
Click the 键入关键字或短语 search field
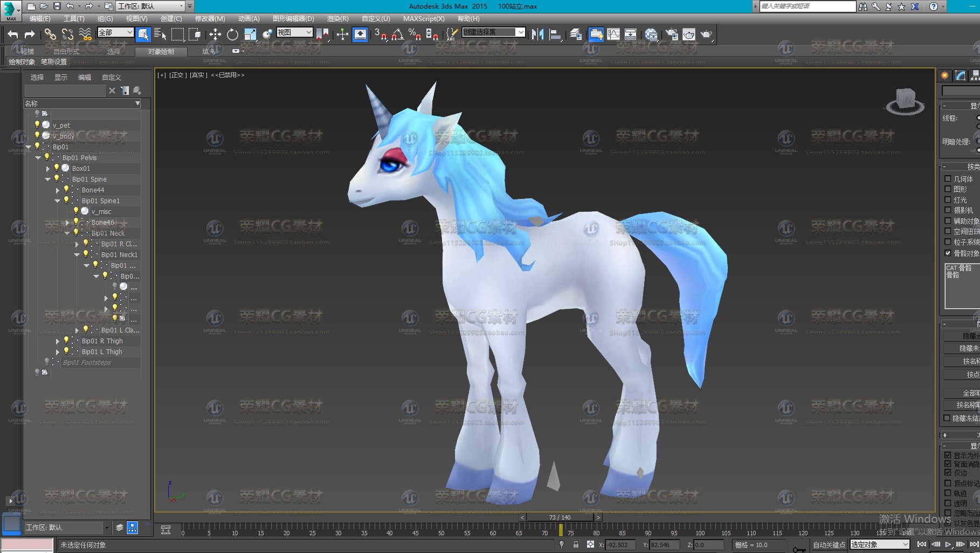[808, 6]
